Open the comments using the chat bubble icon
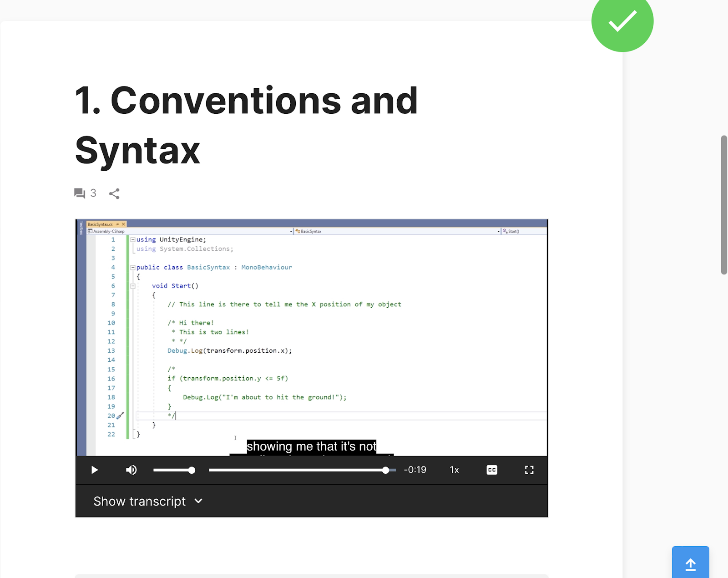Viewport: 728px width, 578px height. (80, 193)
